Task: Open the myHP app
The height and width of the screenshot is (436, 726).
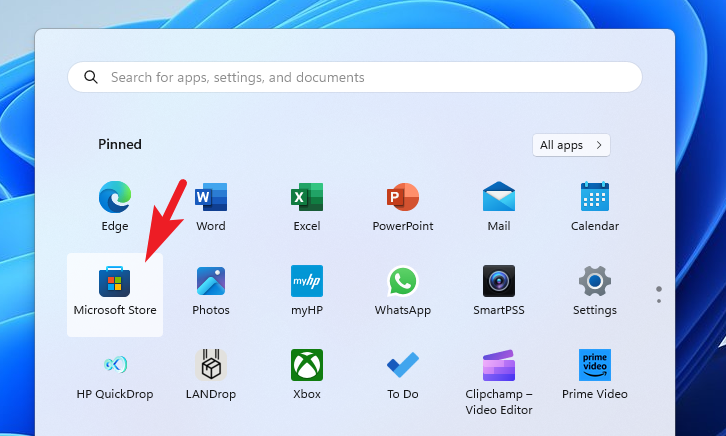Action: [x=307, y=291]
